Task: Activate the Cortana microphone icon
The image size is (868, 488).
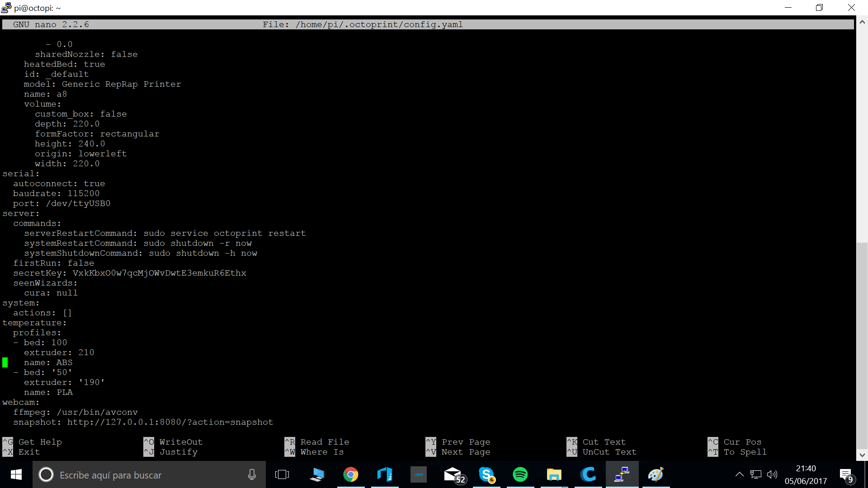Action: (252, 474)
